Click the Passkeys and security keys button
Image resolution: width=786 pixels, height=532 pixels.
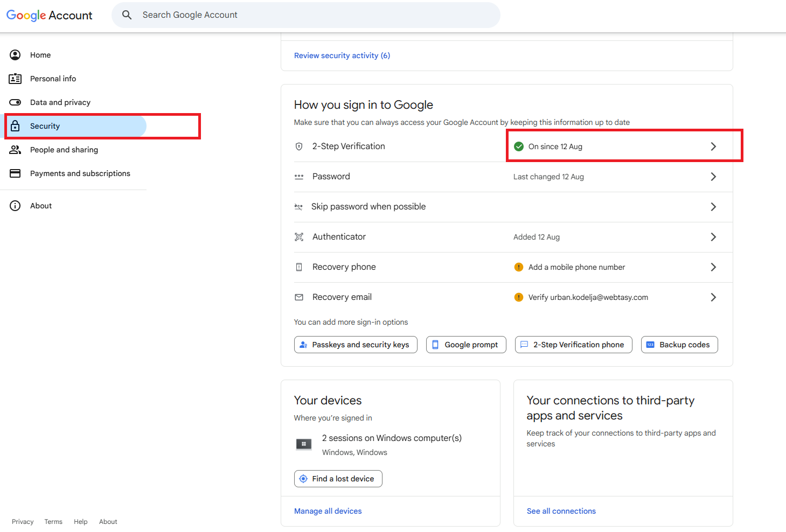(356, 345)
